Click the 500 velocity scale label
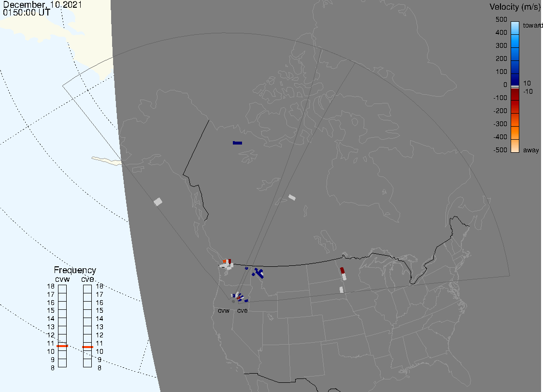Viewport: 543px width, 392px height. click(501, 19)
